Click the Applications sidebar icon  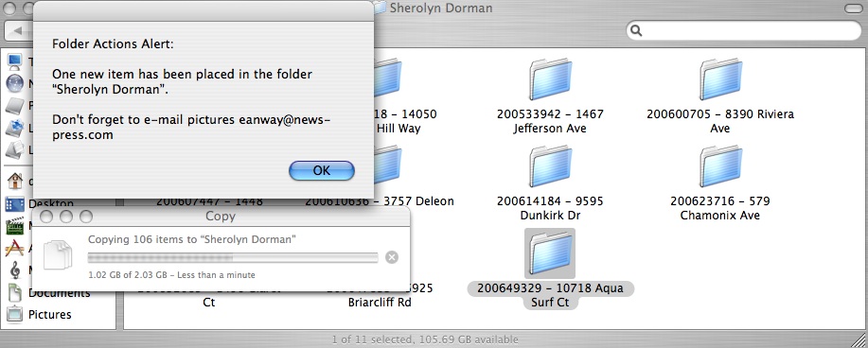click(x=14, y=249)
